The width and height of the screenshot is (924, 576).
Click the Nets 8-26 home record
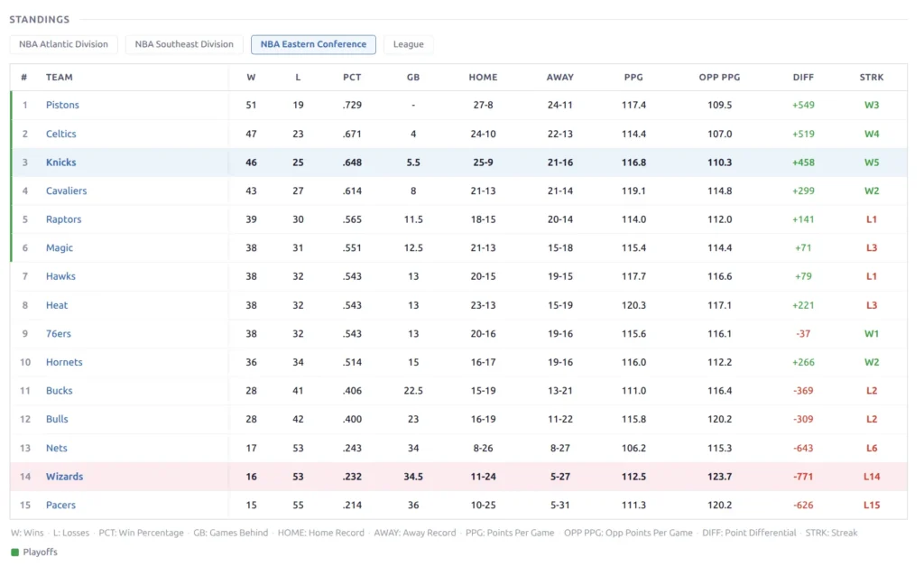click(484, 448)
